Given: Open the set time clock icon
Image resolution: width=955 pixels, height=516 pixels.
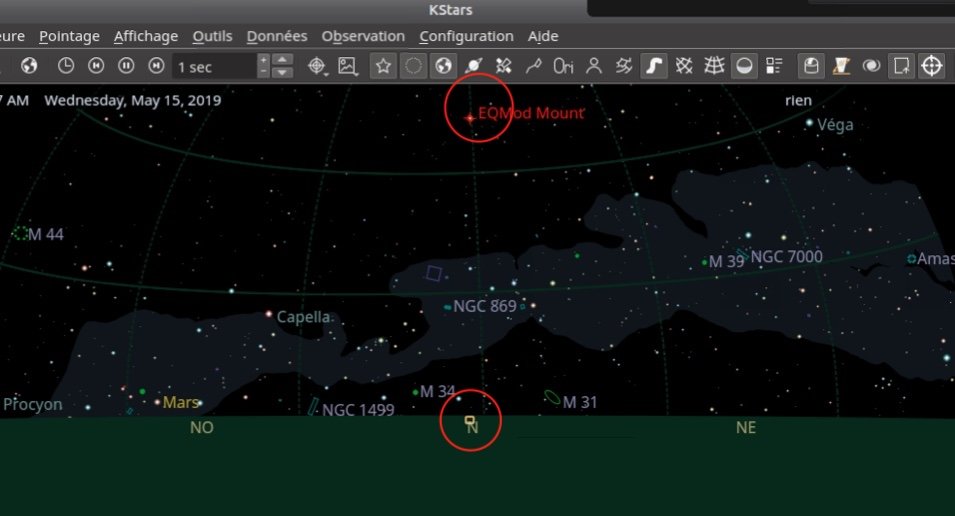Looking at the screenshot, I should point(66,66).
